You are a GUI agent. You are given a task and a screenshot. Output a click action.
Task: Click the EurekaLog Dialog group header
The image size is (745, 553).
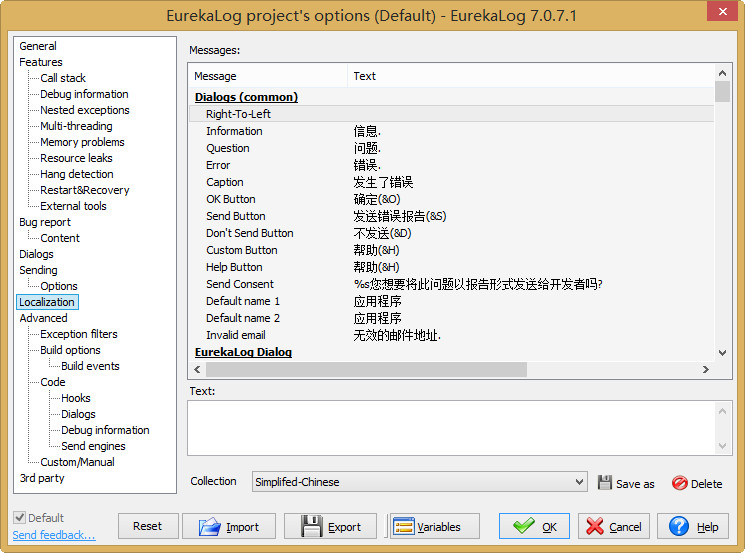pos(243,352)
